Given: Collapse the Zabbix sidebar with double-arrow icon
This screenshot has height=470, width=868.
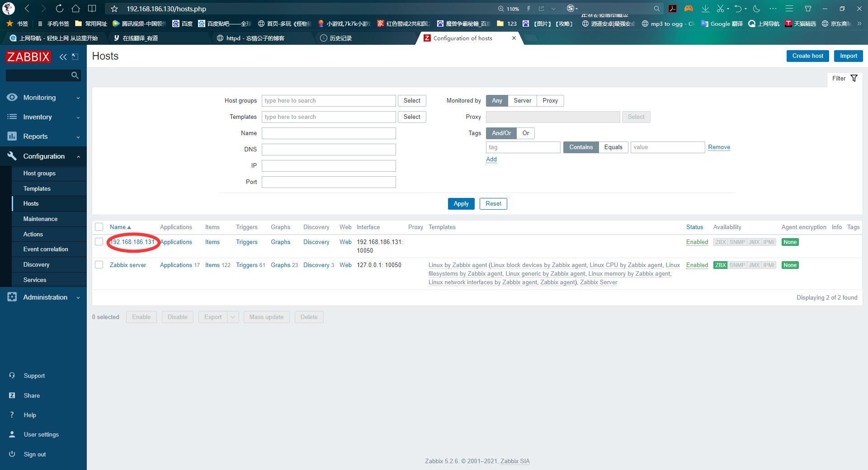Looking at the screenshot, I should 63,56.
